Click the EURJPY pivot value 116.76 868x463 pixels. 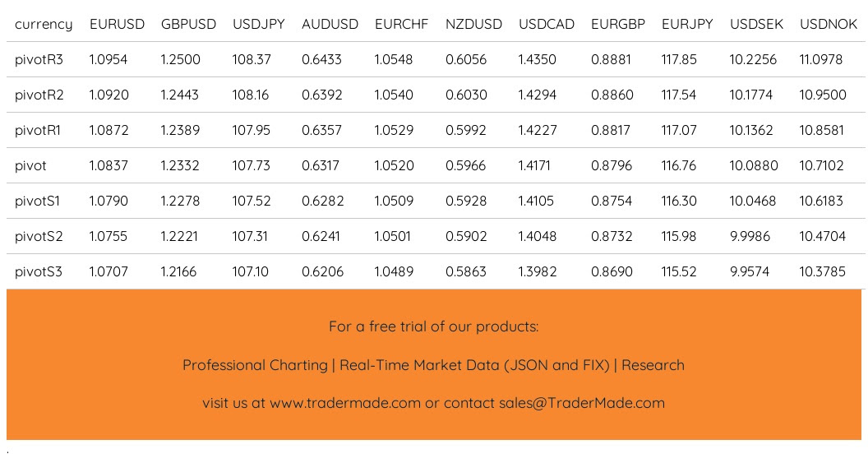click(x=679, y=165)
